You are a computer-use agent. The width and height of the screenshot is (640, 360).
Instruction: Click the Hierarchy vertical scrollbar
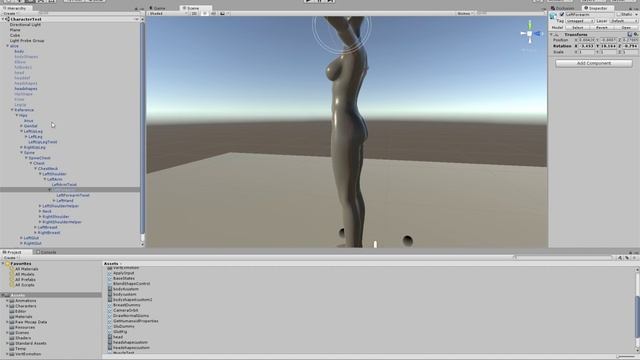(142, 131)
